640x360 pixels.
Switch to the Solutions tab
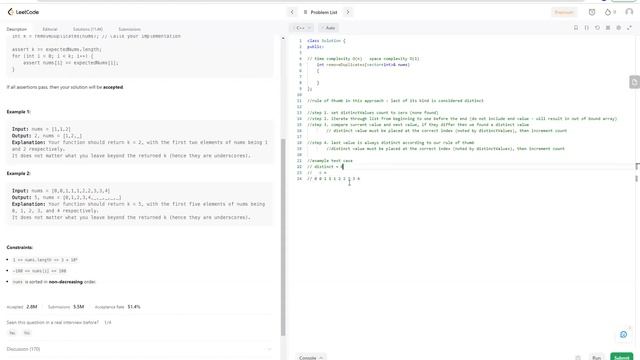88,29
